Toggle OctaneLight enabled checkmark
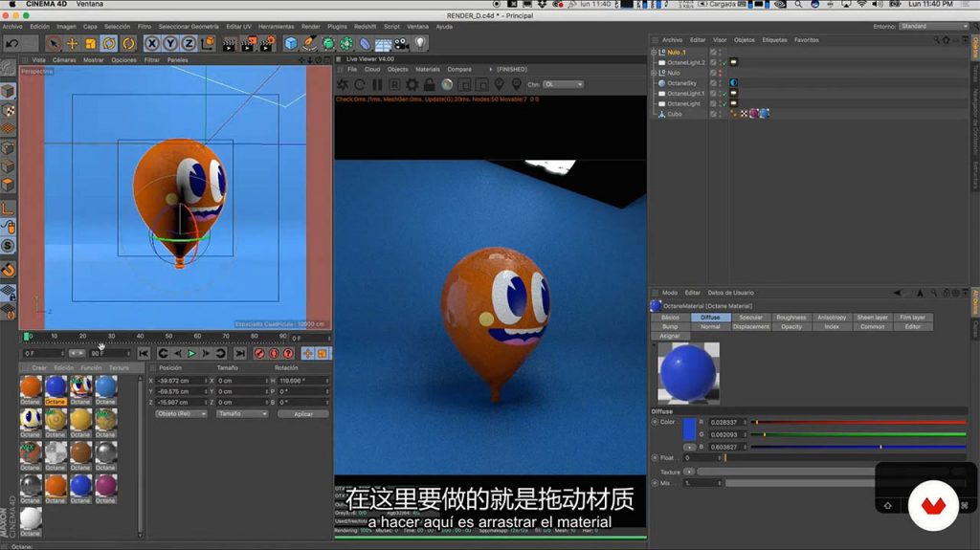980x550 pixels. pyautogui.click(x=725, y=103)
